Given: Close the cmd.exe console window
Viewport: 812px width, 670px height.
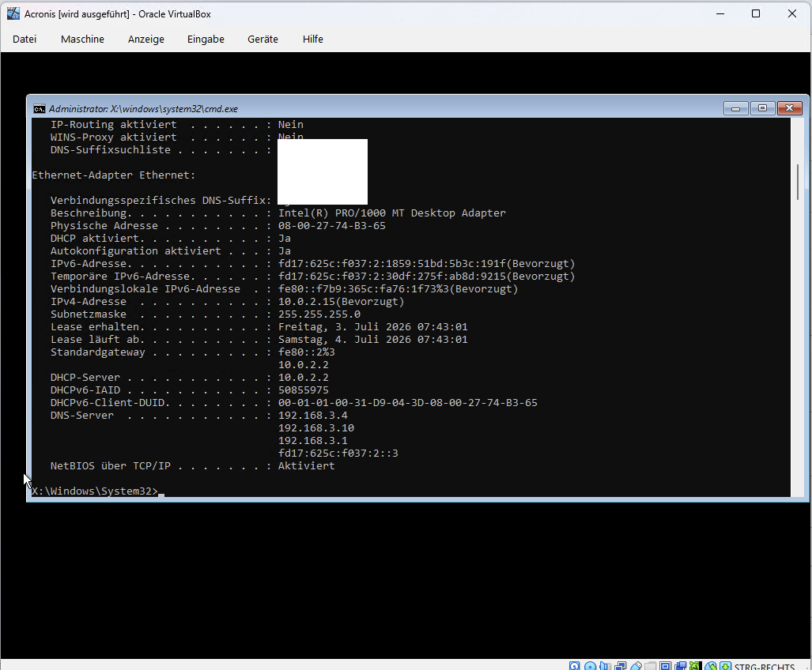Looking at the screenshot, I should click(x=789, y=108).
